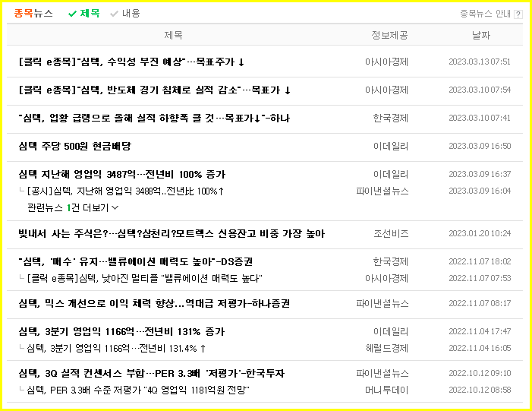The height and width of the screenshot is (411, 532).
Task: Click the 종목뉴스 안내 question mark icon
Action: click(x=518, y=14)
